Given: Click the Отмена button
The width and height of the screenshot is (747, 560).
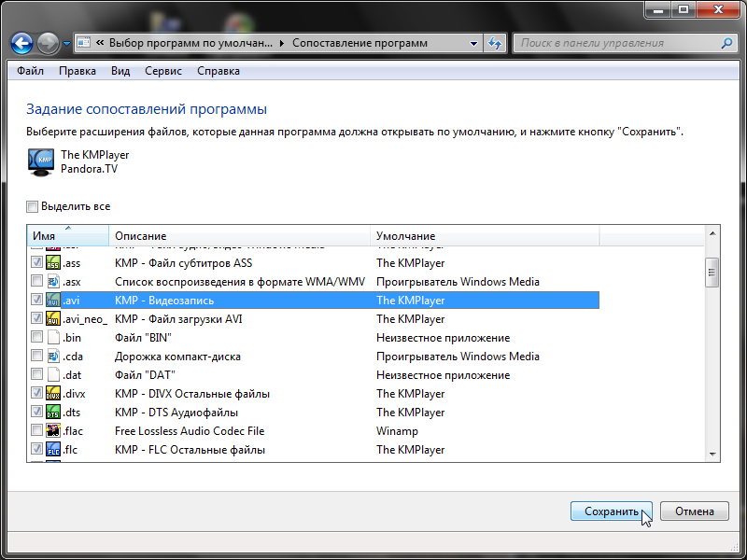Looking at the screenshot, I should click(x=694, y=511).
